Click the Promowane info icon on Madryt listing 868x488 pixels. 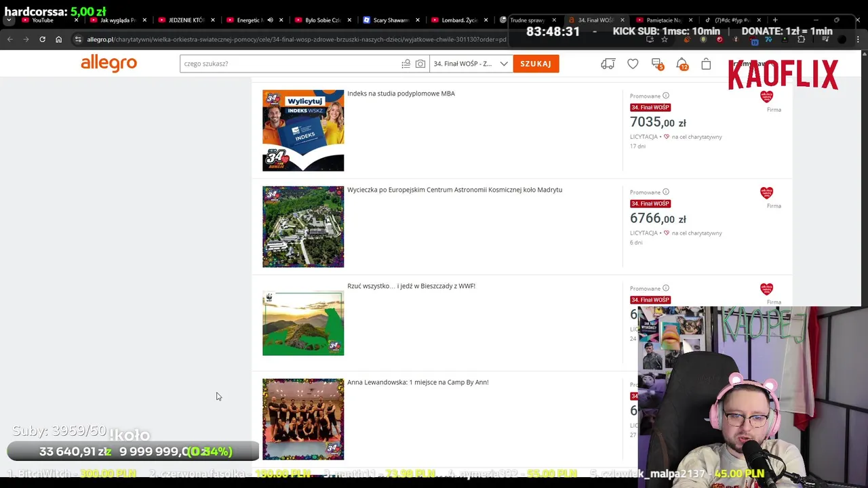[x=666, y=192]
